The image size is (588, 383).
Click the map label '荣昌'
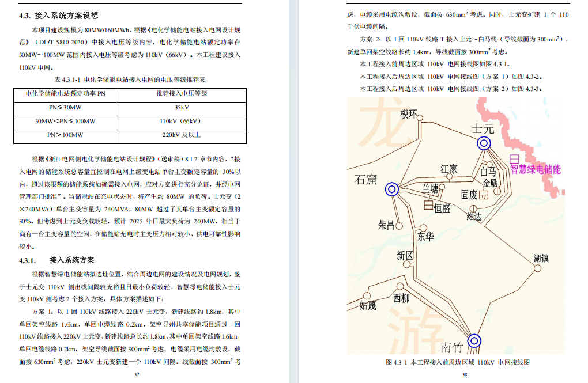(x=386, y=225)
